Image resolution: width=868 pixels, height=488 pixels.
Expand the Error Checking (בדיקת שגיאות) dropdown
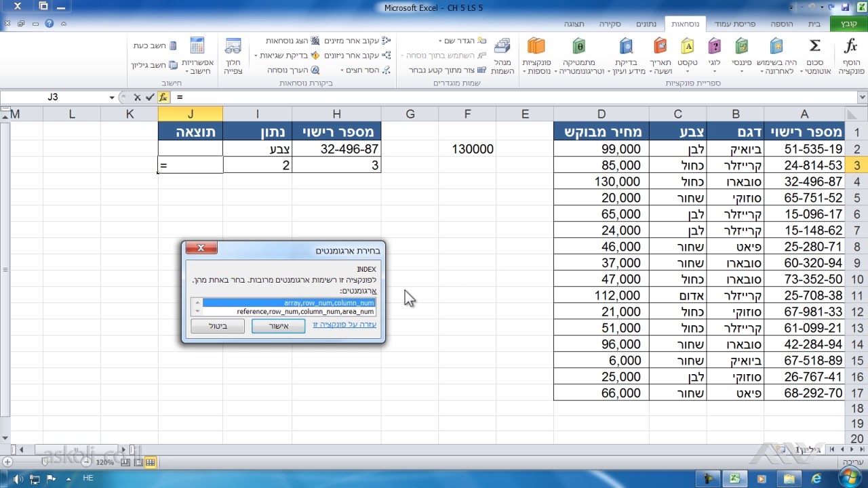coord(256,56)
